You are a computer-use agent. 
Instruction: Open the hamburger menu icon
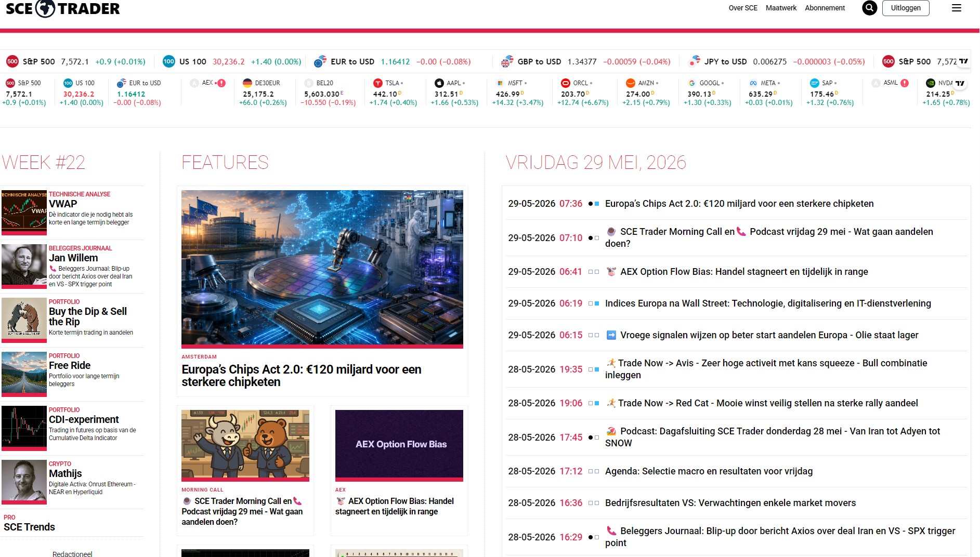click(956, 8)
